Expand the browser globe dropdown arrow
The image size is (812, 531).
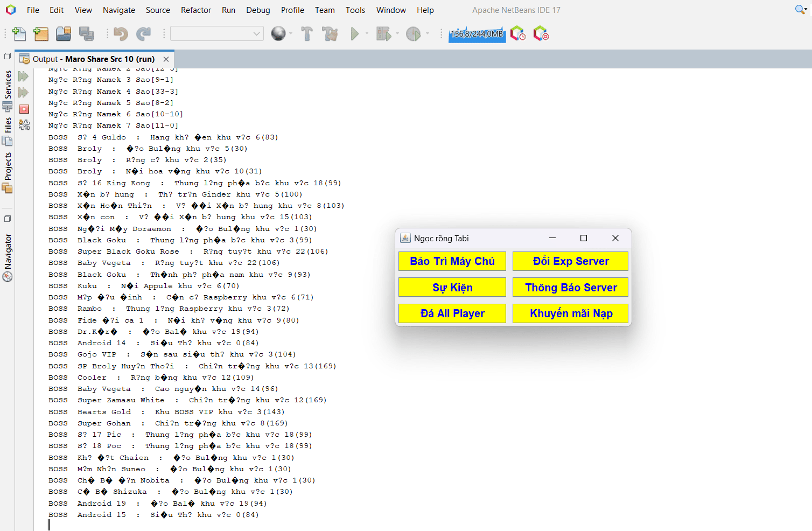point(291,34)
